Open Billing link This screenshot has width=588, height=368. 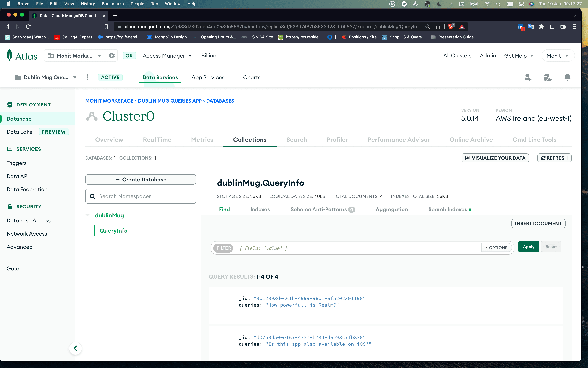209,56
